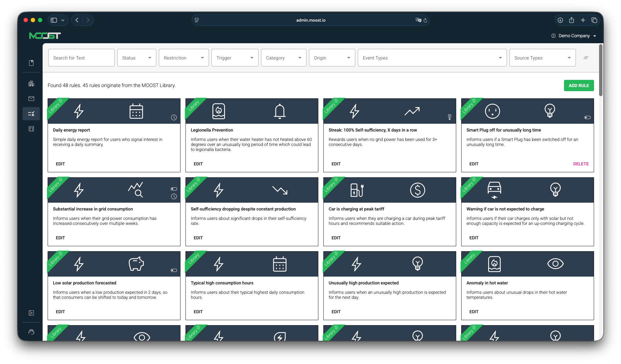Click the rules checklist sidebar icon
The width and height of the screenshot is (621, 364).
click(31, 114)
